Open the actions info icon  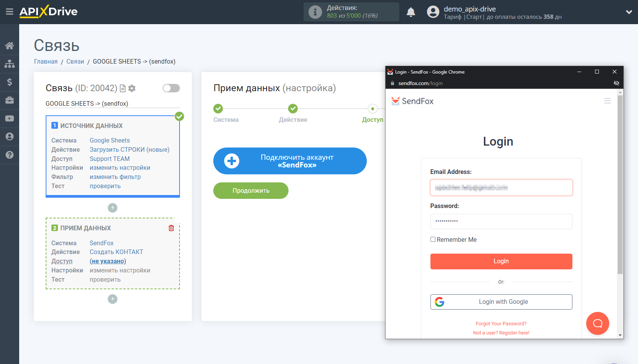(x=315, y=12)
